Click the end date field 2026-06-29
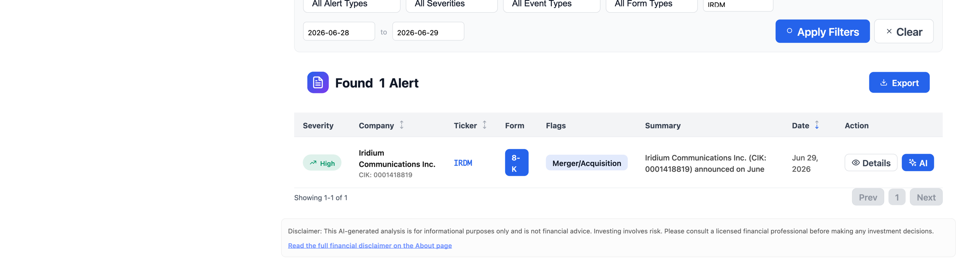Viewport: 980px width, 274px height. [428, 31]
